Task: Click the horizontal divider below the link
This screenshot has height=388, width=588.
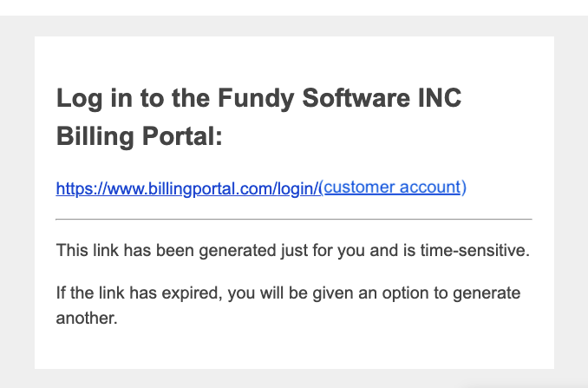Action: [294, 219]
